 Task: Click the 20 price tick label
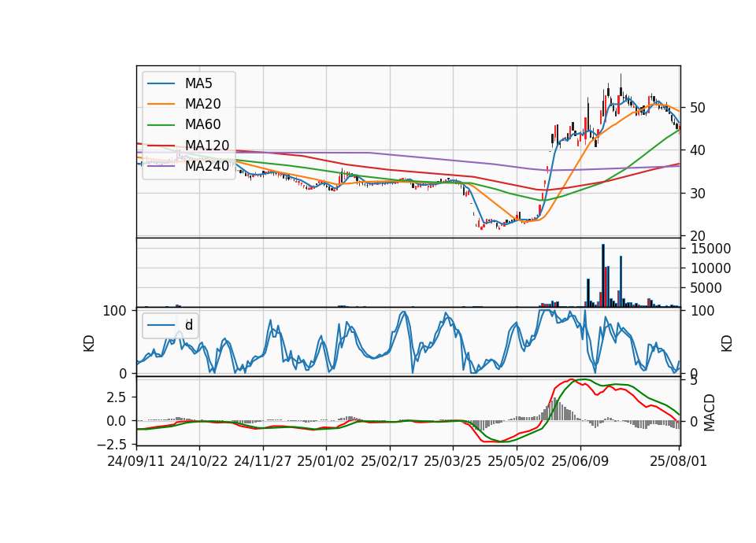click(697, 236)
